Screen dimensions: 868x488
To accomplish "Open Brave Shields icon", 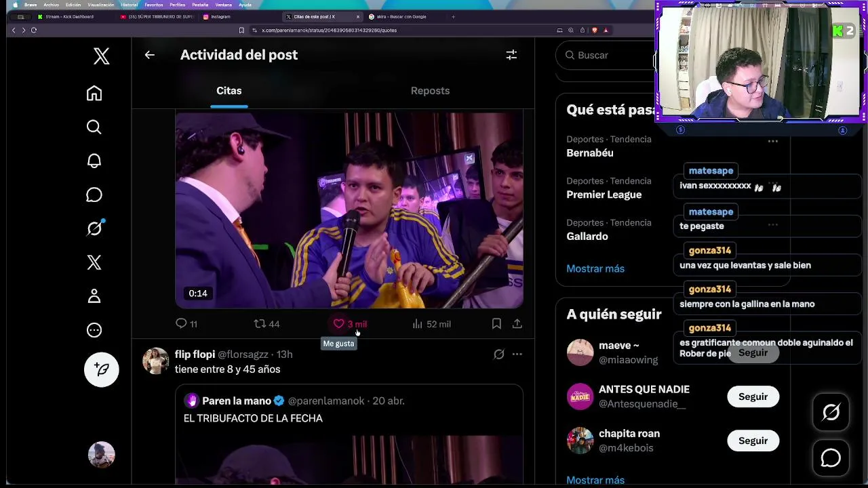I will click(595, 30).
